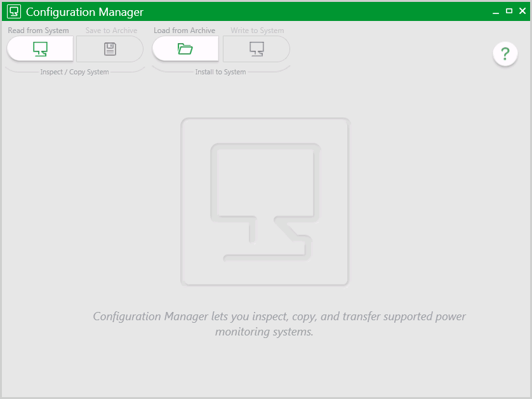Screen dimensions: 532x399
Task: Click the open folder button in Install to System group
Action: click(185, 48)
